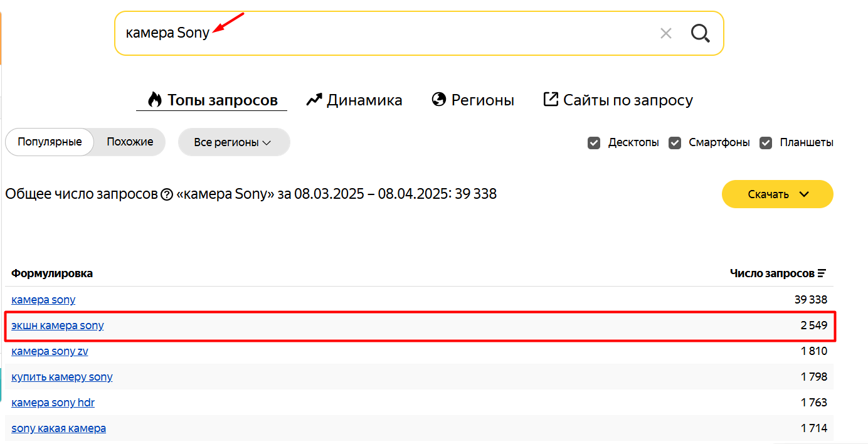Switch to the Динамика tab
Image resolution: width=868 pixels, height=444 pixels.
click(x=354, y=100)
